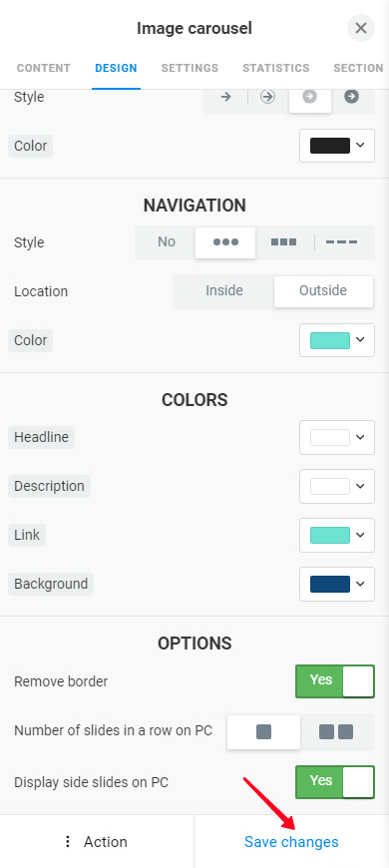Set navigation location to Inside
The image size is (389, 868).
pos(224,291)
